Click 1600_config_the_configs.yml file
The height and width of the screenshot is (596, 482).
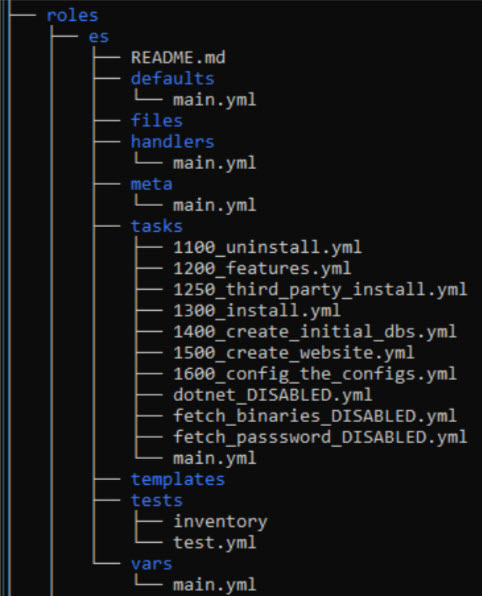pos(315,374)
